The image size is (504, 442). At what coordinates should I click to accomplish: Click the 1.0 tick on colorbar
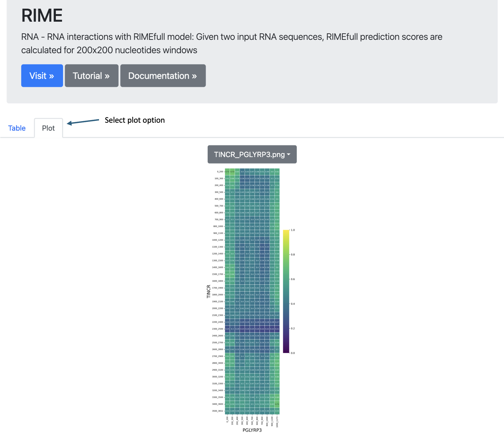coord(293,230)
